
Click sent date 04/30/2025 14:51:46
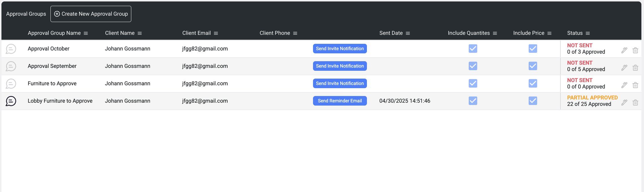[405, 101]
